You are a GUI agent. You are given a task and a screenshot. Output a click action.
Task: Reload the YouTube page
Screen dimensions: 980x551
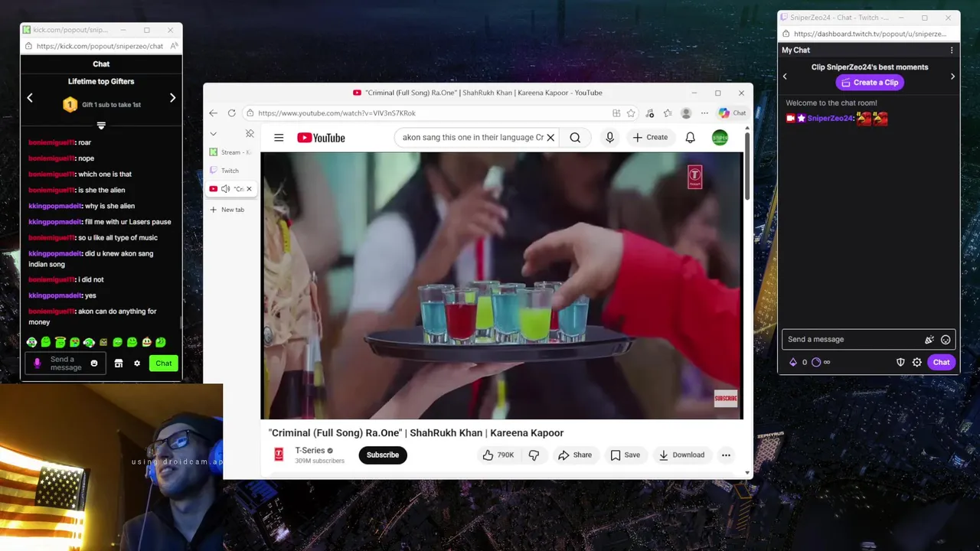pos(231,113)
